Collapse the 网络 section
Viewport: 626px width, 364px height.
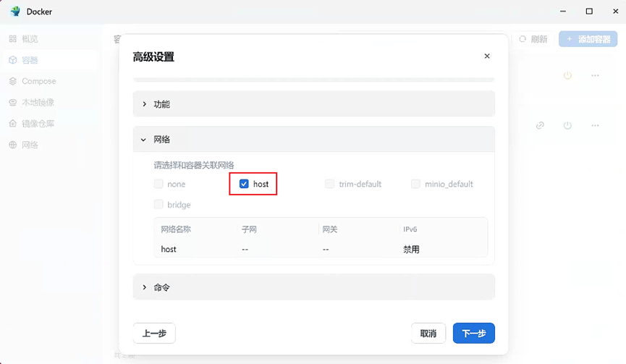point(314,139)
